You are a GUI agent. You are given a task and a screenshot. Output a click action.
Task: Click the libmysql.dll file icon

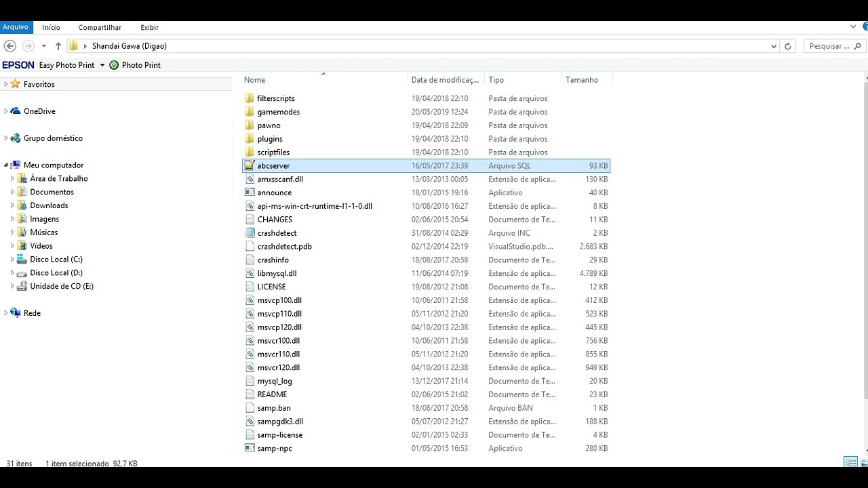click(250, 273)
